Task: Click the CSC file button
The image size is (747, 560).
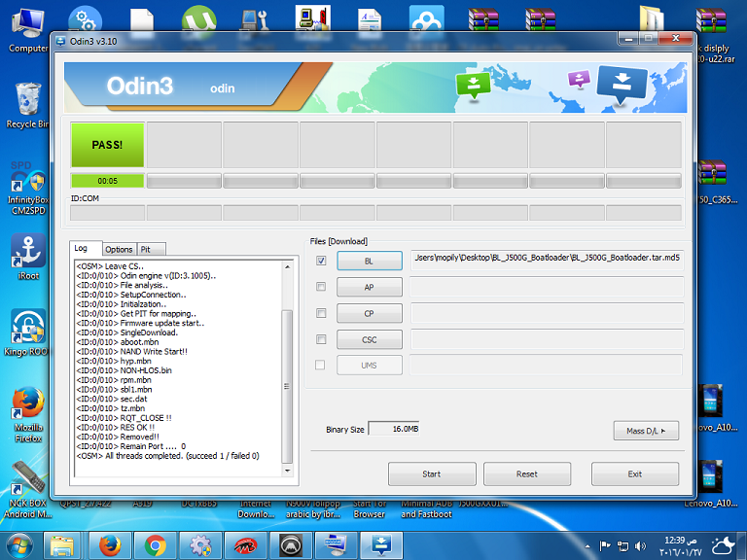Action: click(370, 339)
